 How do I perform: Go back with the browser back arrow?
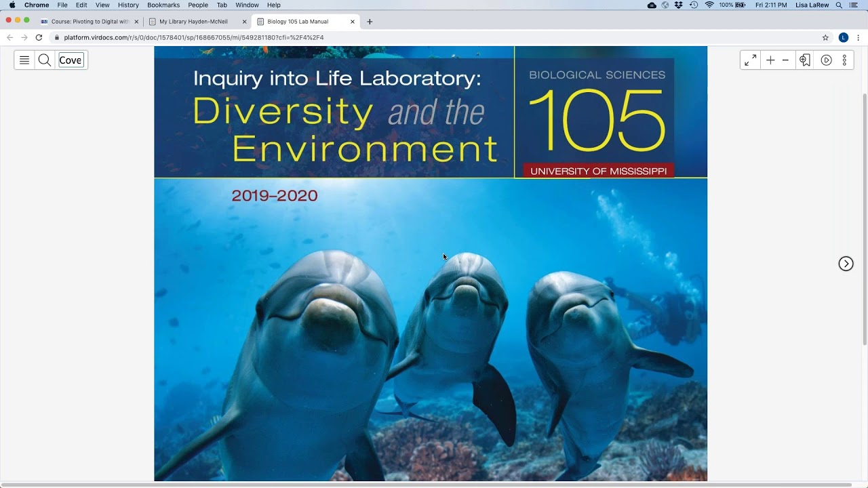coord(9,37)
